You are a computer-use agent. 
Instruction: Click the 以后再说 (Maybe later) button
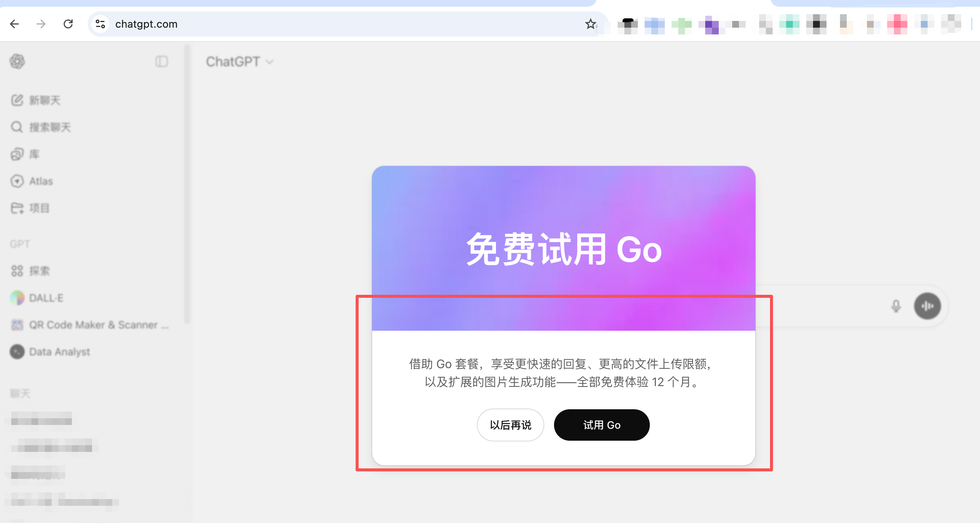(x=510, y=425)
